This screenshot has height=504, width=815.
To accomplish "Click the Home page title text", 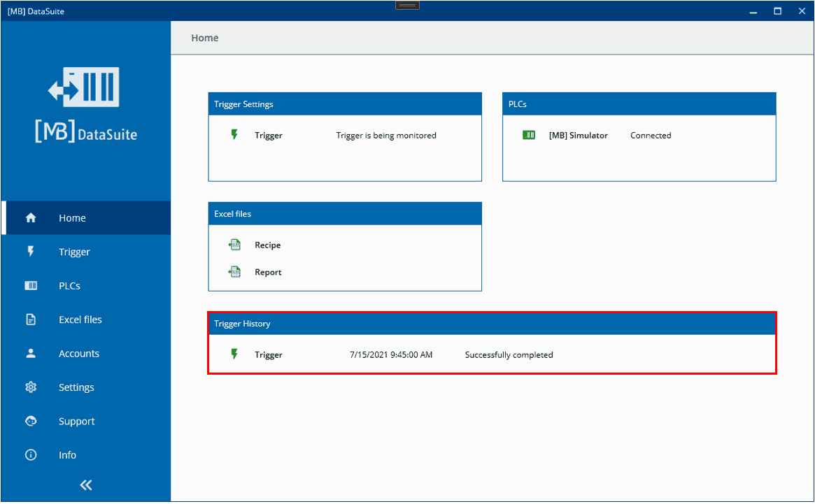I will [205, 38].
